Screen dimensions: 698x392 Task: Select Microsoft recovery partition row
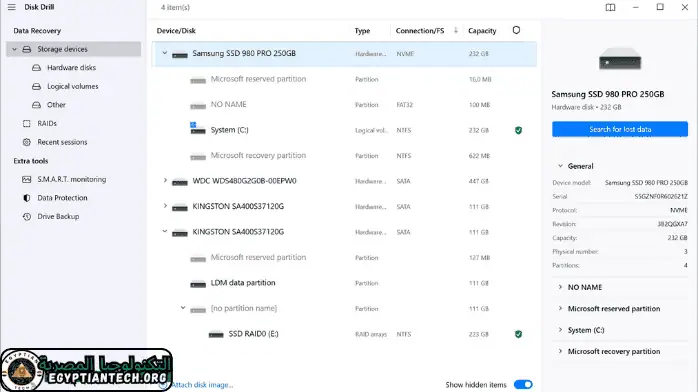pos(344,156)
